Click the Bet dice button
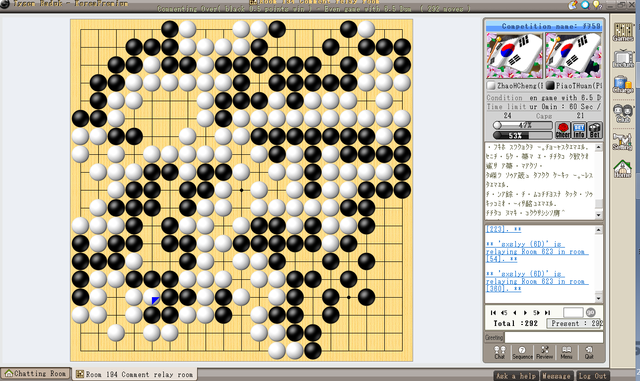Viewport: 640px width, 381px height. (x=595, y=130)
